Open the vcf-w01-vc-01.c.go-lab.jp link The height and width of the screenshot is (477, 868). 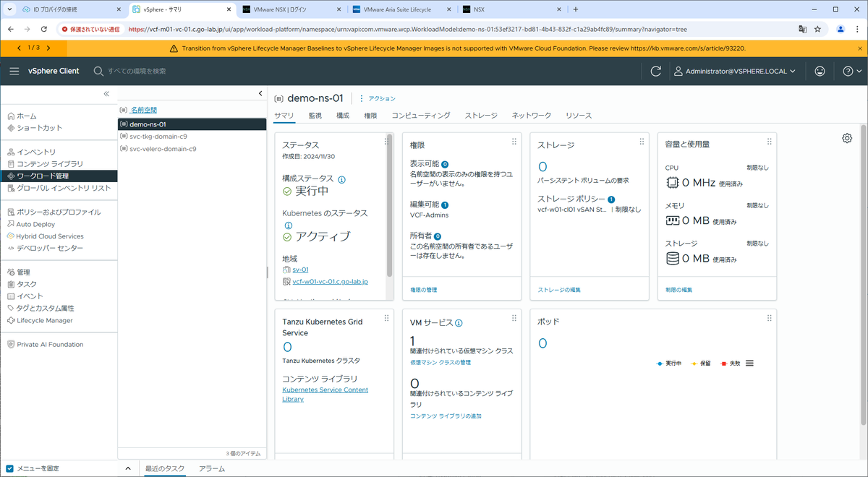331,281
